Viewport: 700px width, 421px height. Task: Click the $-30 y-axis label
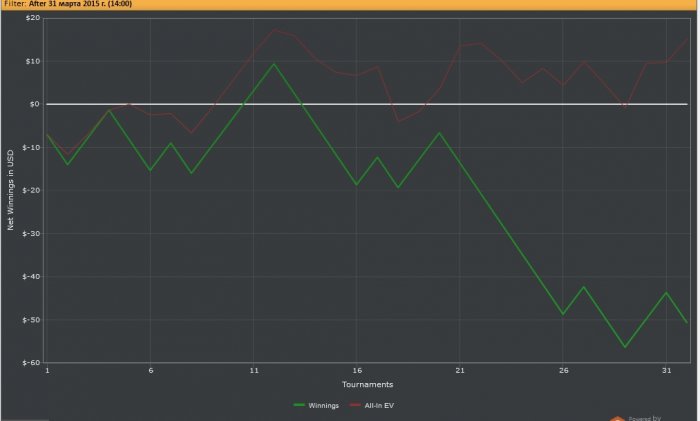[31, 233]
